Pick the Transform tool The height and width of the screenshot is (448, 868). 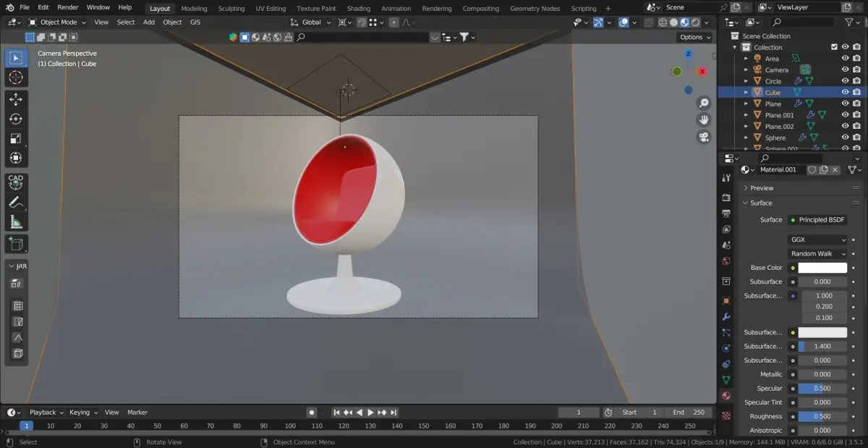(16, 158)
